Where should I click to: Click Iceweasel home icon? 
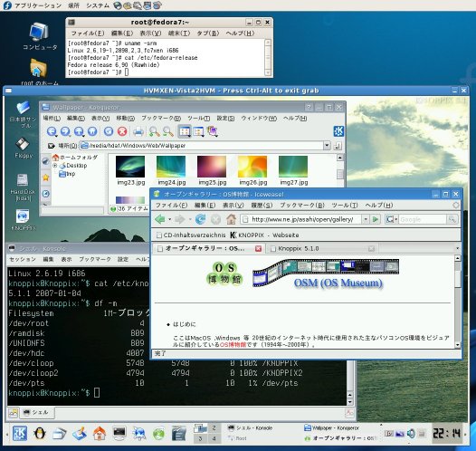(231, 219)
